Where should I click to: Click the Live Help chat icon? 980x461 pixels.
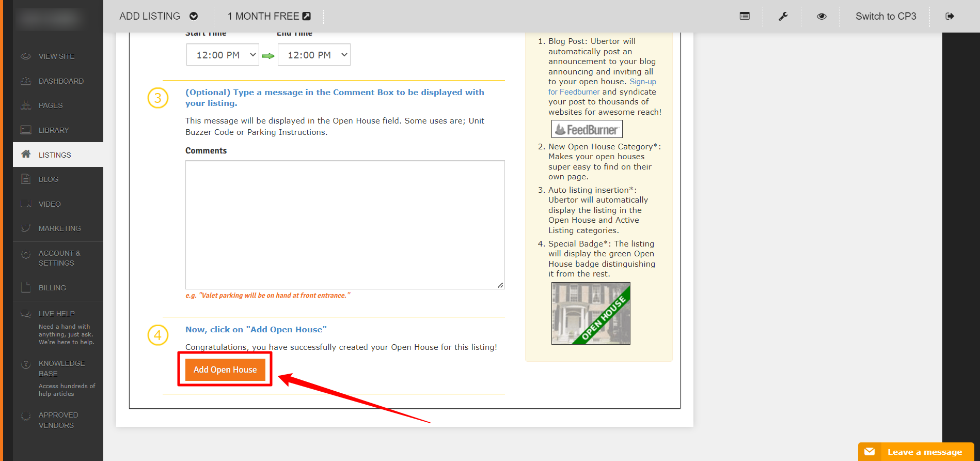pos(26,314)
